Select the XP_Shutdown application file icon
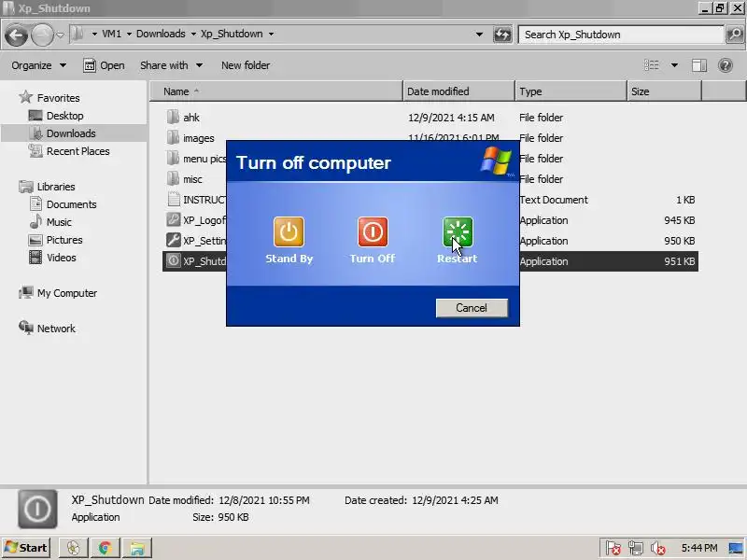The width and height of the screenshot is (747, 560). click(174, 261)
